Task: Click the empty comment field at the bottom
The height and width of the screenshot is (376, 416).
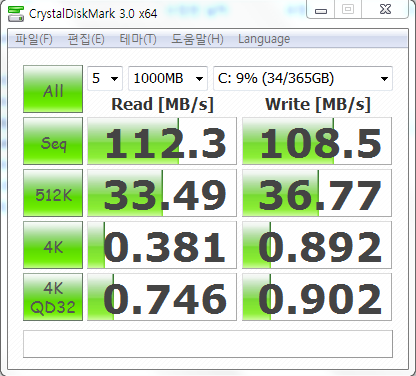Action: coord(208,344)
